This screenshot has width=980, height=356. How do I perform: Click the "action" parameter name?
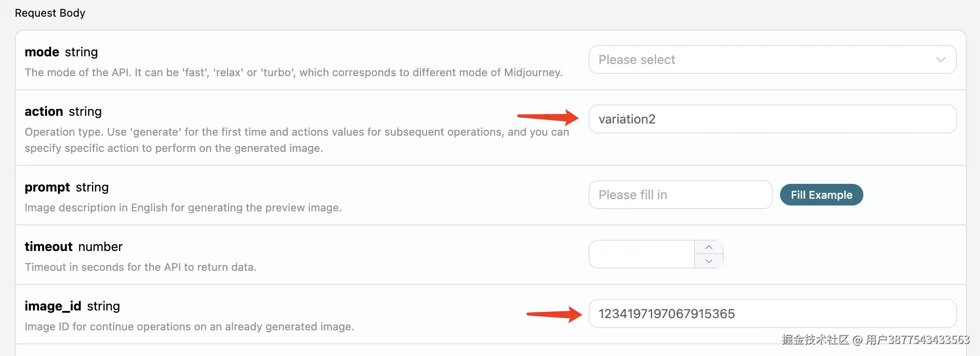[x=44, y=111]
